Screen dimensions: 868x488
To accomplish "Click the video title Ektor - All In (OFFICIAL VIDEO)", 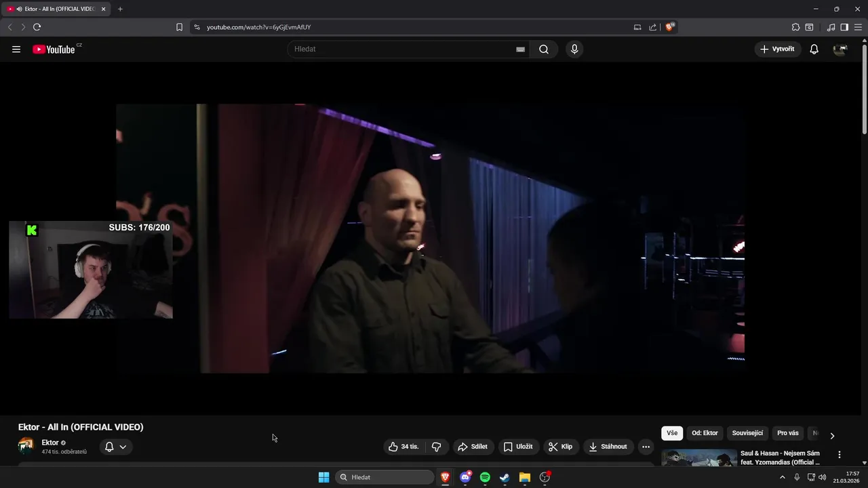I will pos(81,427).
